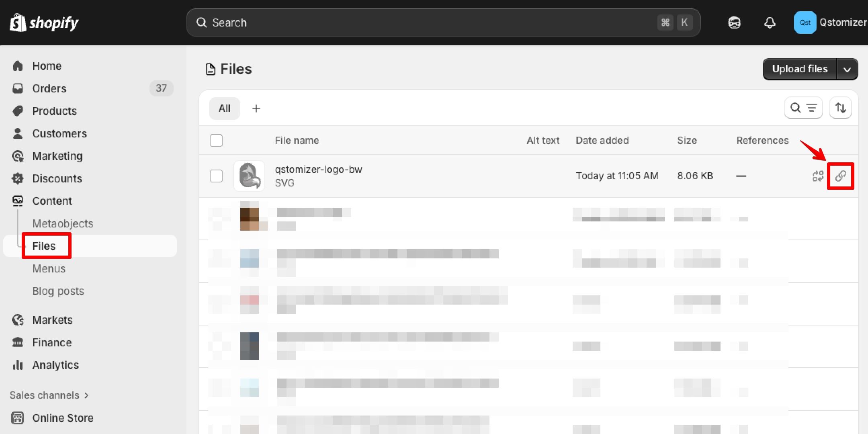
Task: Open the Qstomizer account avatar
Action: click(805, 23)
